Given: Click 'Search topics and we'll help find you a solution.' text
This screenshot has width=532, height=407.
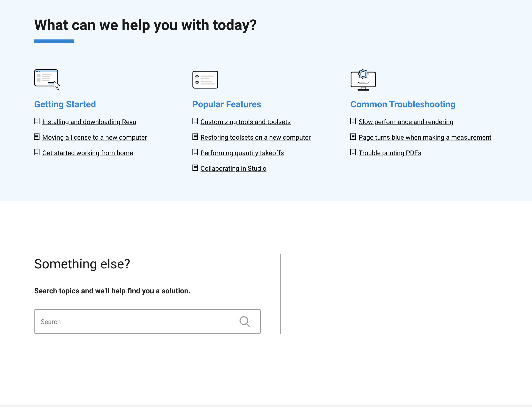Looking at the screenshot, I should coord(112,291).
